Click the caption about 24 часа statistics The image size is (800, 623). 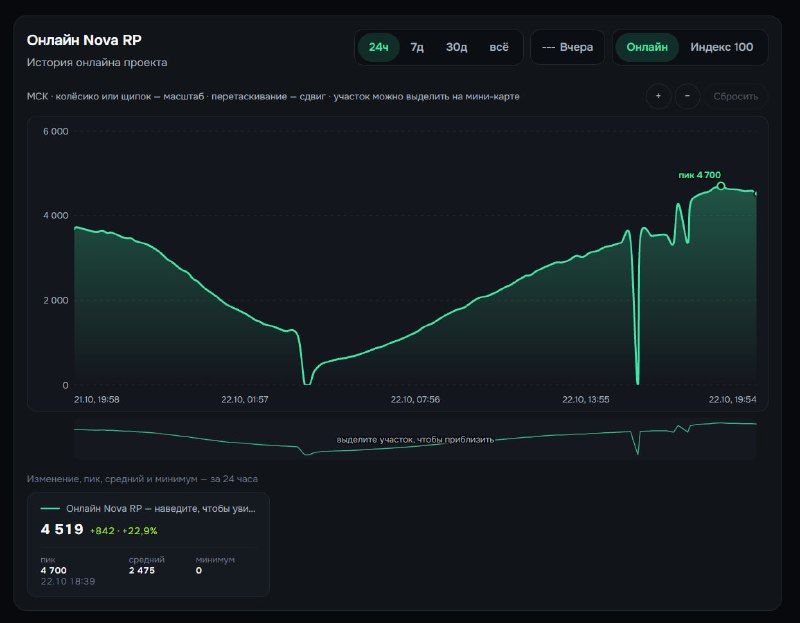pyautogui.click(x=142, y=479)
